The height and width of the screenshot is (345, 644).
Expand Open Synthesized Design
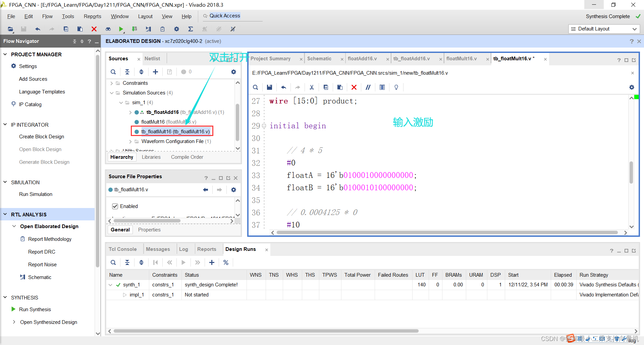pyautogui.click(x=14, y=322)
